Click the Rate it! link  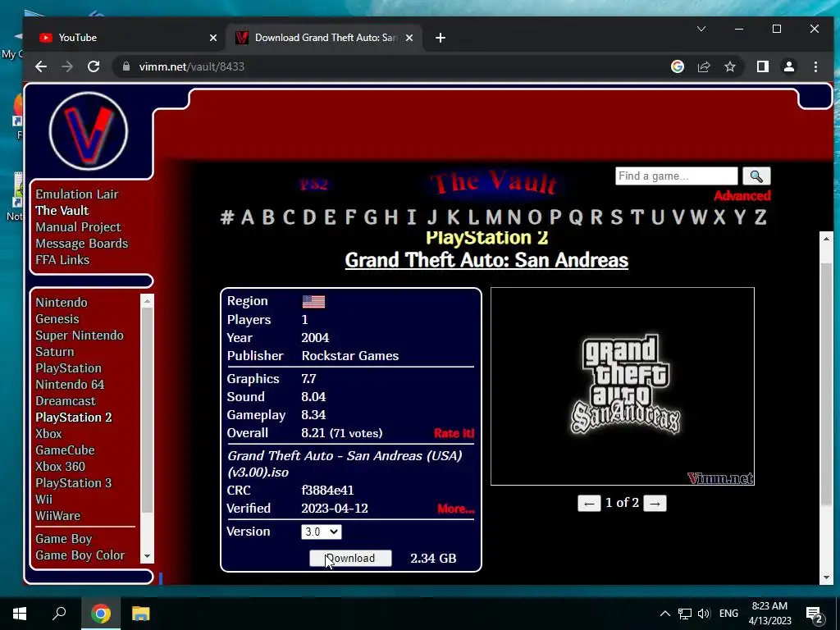[454, 433]
